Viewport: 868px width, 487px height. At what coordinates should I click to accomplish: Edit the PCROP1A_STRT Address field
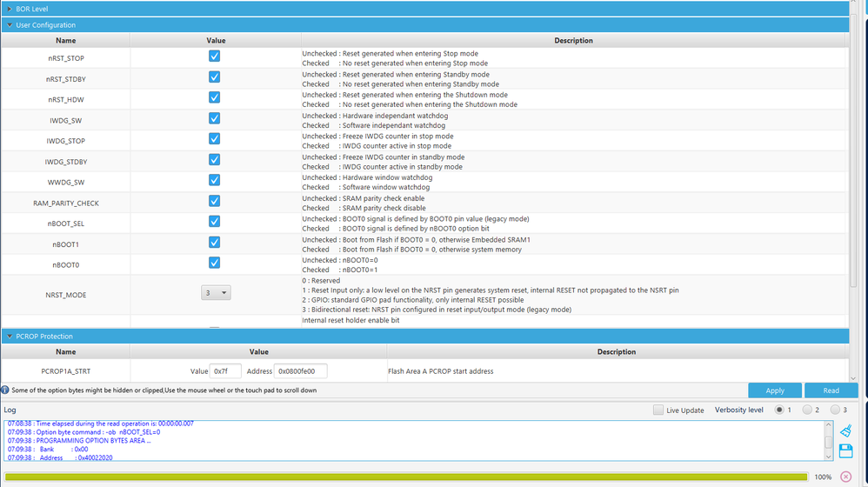pos(301,371)
